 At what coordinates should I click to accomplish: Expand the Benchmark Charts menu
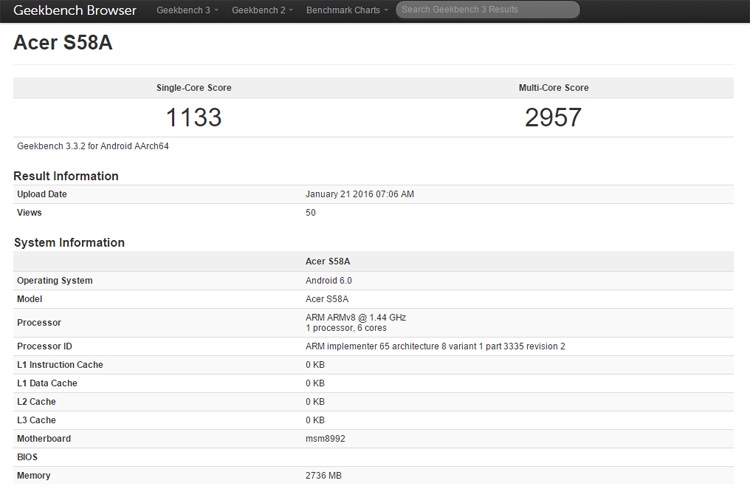[x=347, y=10]
